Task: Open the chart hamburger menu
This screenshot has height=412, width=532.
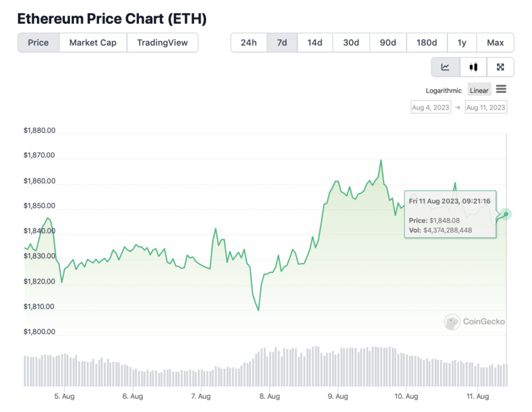Action: pos(501,90)
